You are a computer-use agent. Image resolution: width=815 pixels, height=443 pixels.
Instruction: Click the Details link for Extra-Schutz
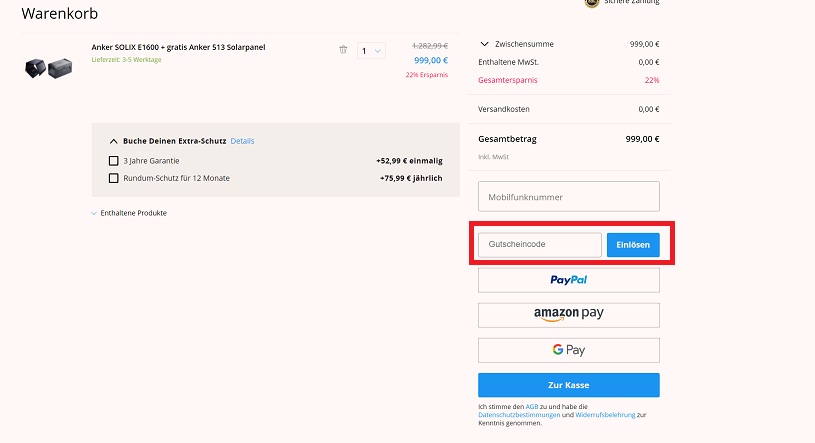[x=242, y=142]
